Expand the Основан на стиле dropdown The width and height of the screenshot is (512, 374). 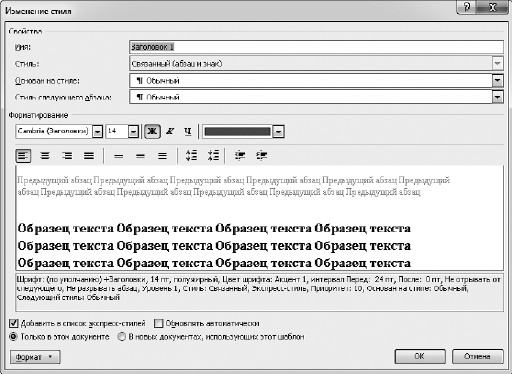pos(497,80)
